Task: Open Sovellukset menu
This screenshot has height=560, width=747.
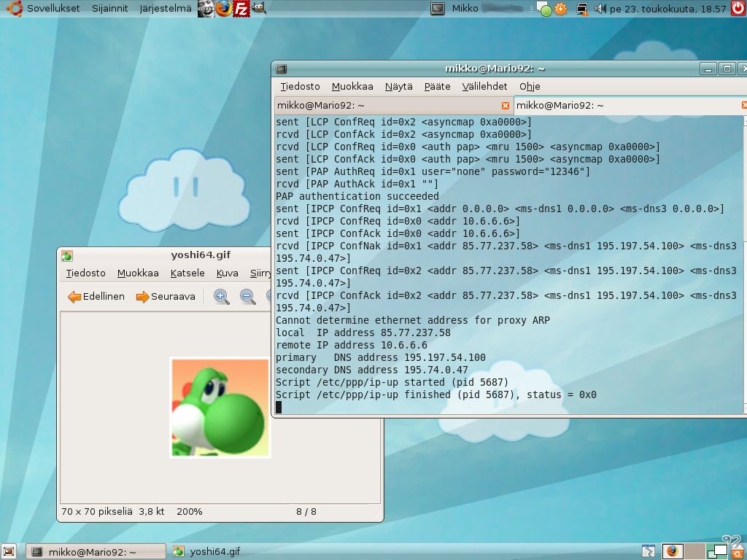Action: [53, 8]
